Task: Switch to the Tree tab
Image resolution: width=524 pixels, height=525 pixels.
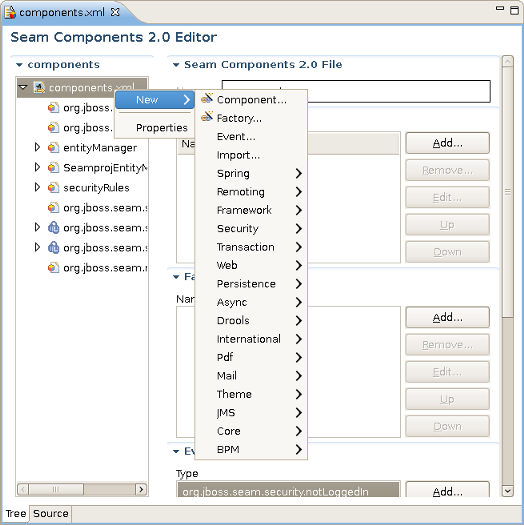Action: tap(16, 514)
